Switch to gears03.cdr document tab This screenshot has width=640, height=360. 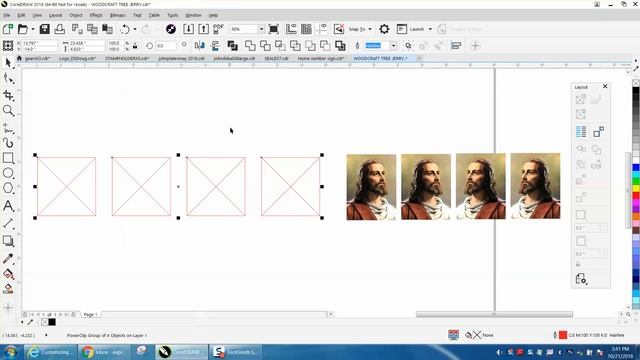(x=37, y=58)
